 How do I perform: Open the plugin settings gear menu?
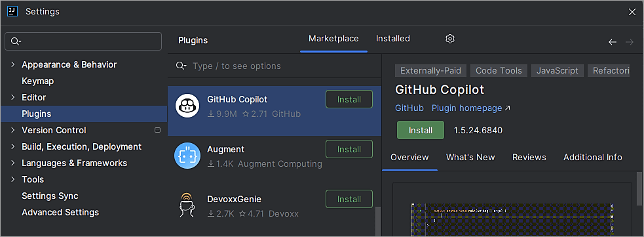point(450,39)
